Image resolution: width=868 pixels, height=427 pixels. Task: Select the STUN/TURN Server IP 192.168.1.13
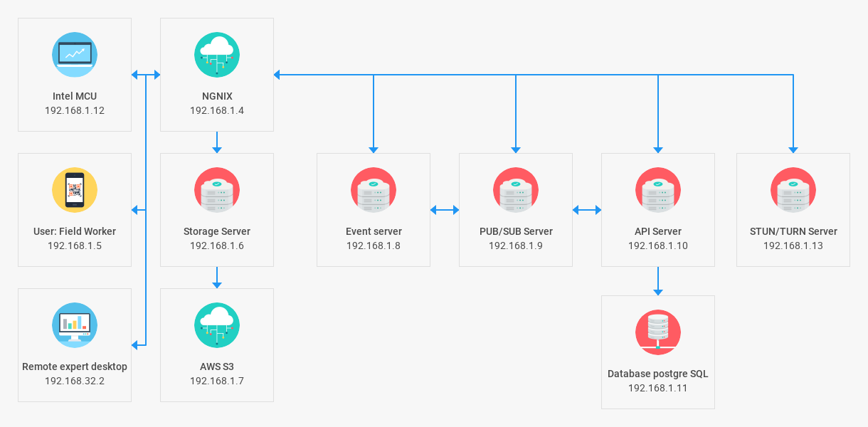click(793, 246)
